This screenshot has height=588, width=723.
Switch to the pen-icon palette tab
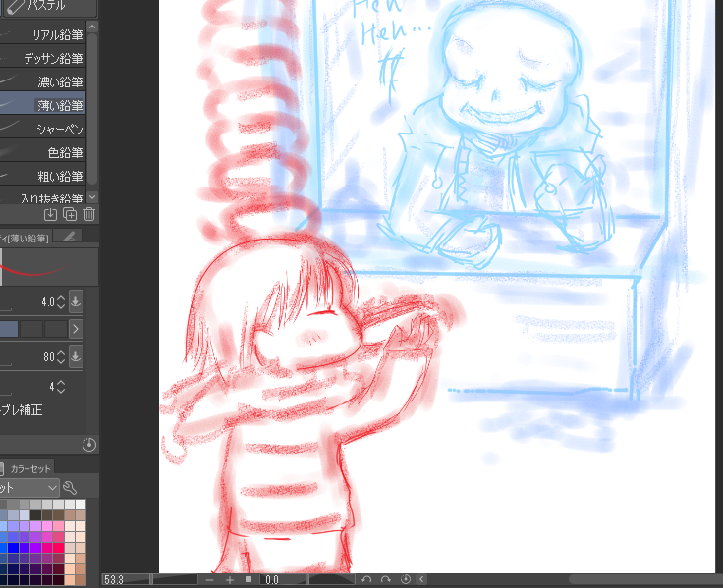(x=68, y=236)
